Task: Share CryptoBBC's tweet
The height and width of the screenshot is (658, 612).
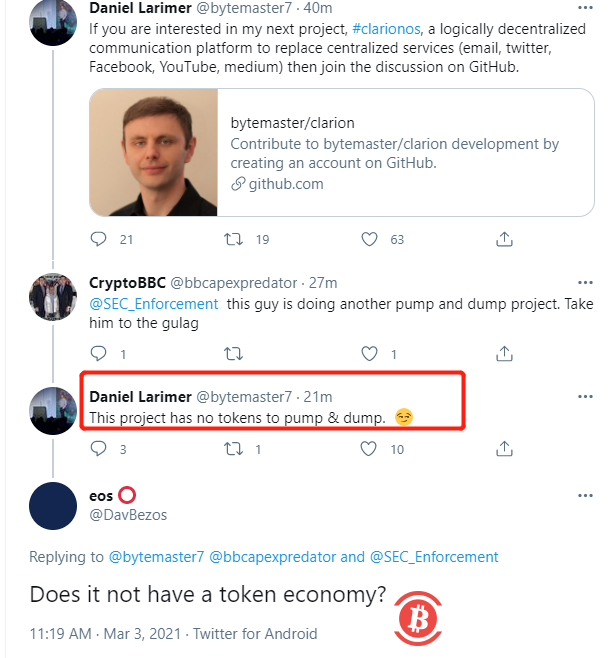Action: pyautogui.click(x=505, y=353)
